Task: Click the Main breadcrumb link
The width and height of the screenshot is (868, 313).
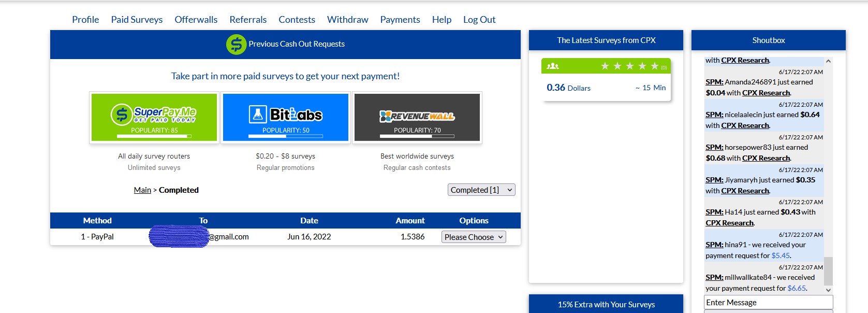Action: pos(142,190)
